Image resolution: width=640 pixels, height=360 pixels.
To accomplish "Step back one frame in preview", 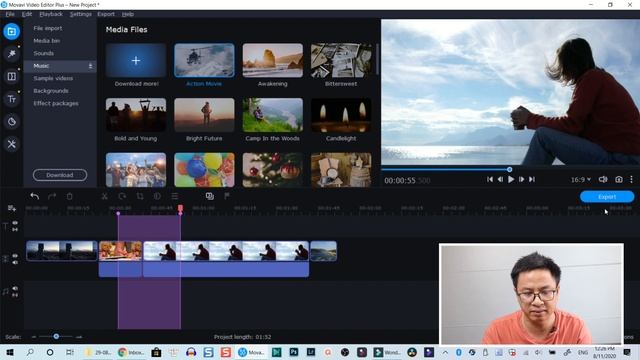I will 500,179.
